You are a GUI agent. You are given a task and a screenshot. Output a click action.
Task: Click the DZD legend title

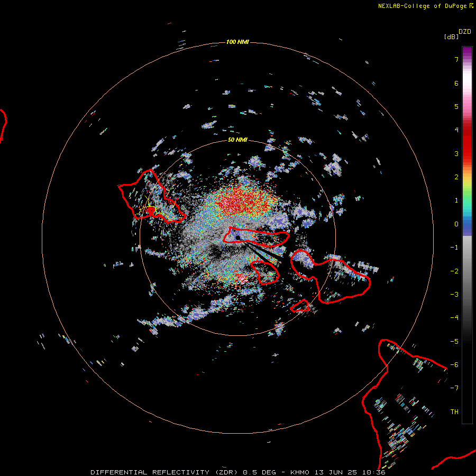465,32
